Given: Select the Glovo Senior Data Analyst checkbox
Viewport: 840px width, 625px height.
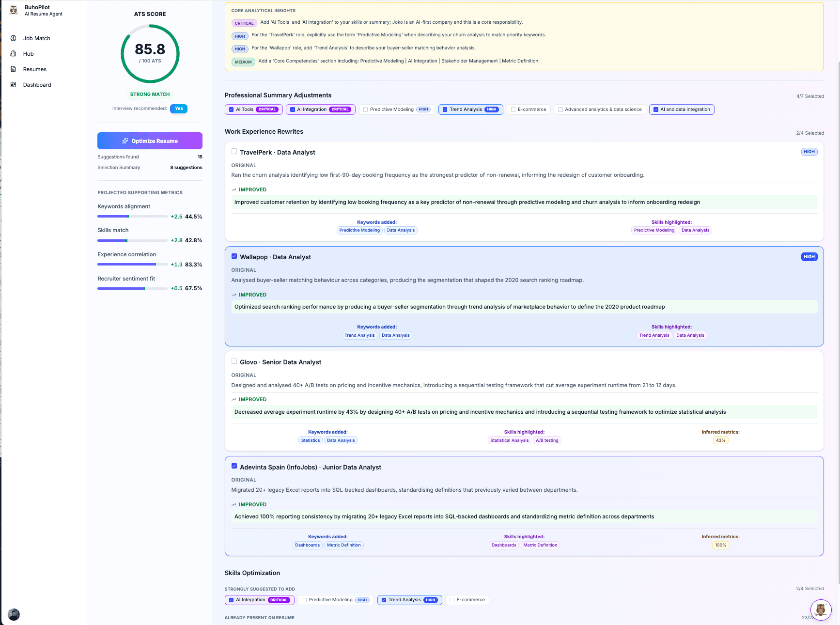Looking at the screenshot, I should pyautogui.click(x=234, y=361).
